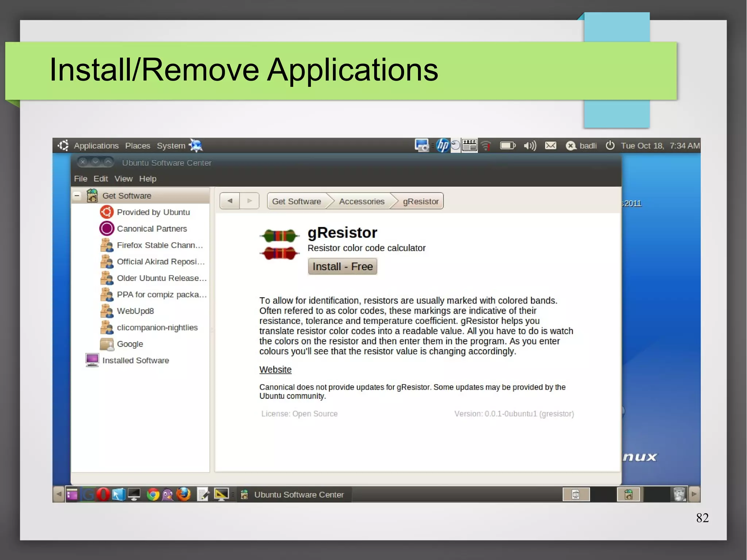
Task: Open the mail envelope indicator
Action: tap(550, 146)
